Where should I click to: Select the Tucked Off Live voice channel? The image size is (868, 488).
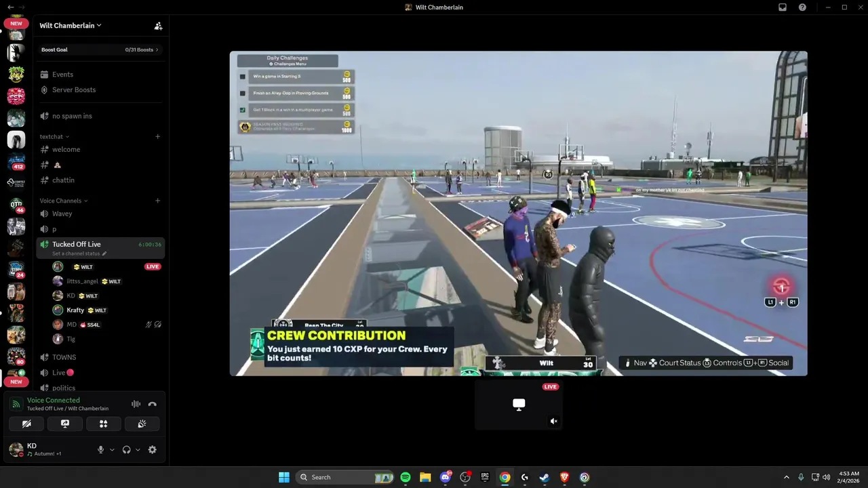100,248
